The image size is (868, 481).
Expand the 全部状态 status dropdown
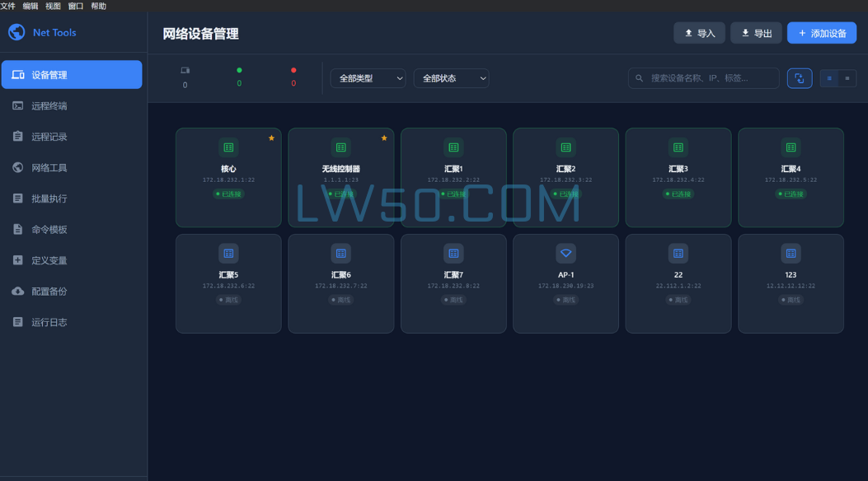451,78
